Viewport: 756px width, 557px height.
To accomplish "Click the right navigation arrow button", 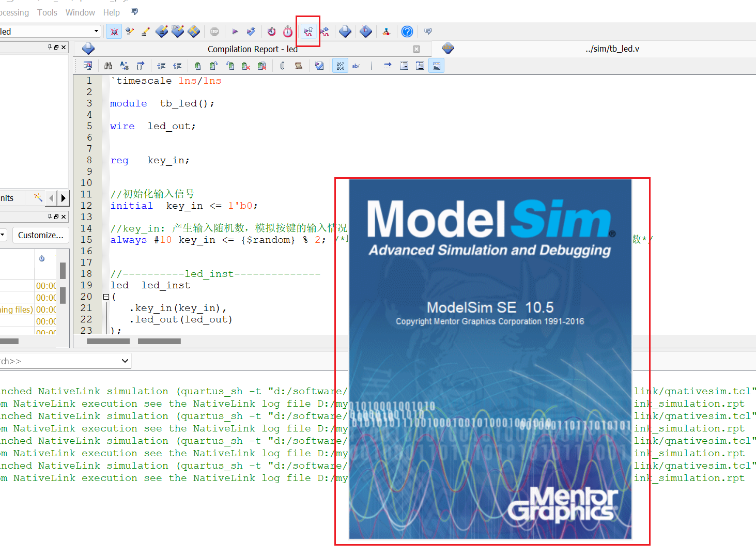I will pyautogui.click(x=64, y=198).
